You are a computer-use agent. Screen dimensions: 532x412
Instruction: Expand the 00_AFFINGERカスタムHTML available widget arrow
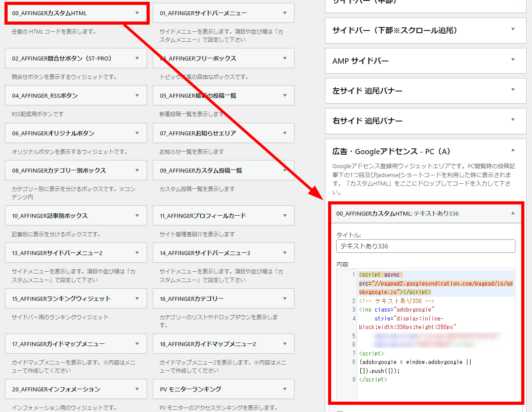coord(137,13)
